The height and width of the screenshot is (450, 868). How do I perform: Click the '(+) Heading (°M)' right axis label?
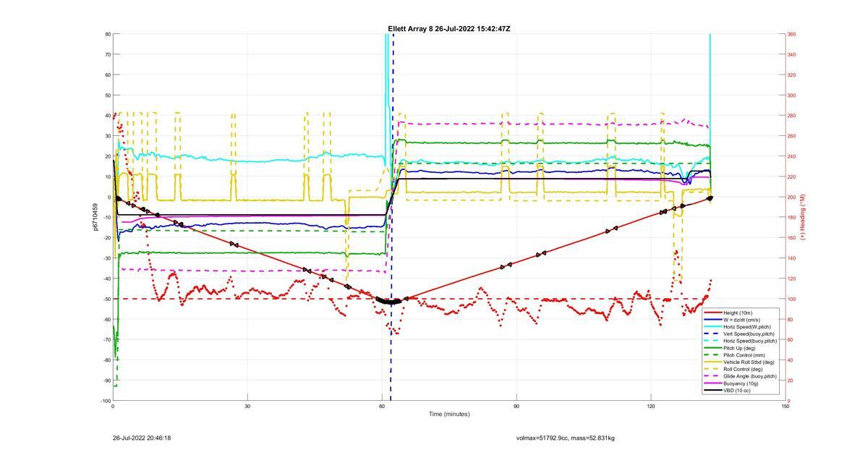802,217
